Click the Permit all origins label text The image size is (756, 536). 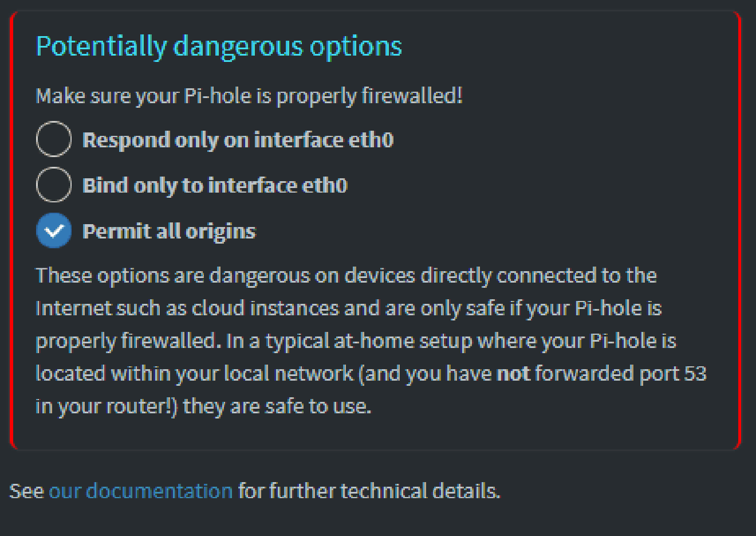[169, 230]
